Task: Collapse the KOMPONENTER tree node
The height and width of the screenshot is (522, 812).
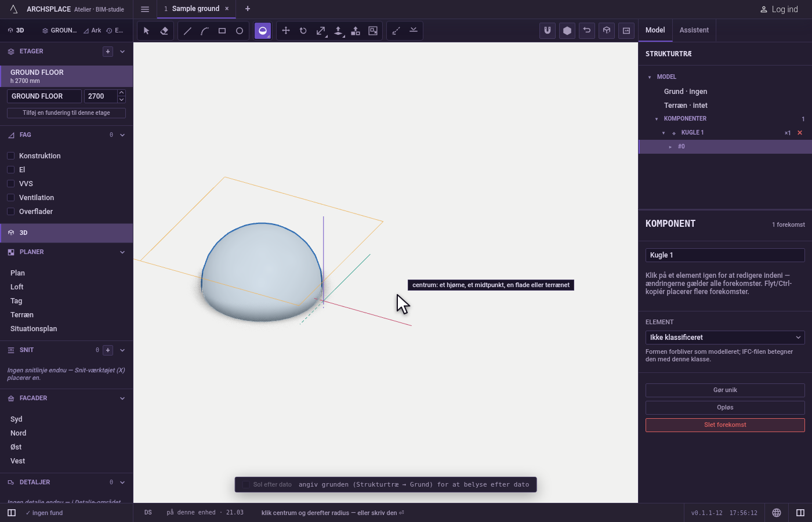Action: tap(657, 119)
